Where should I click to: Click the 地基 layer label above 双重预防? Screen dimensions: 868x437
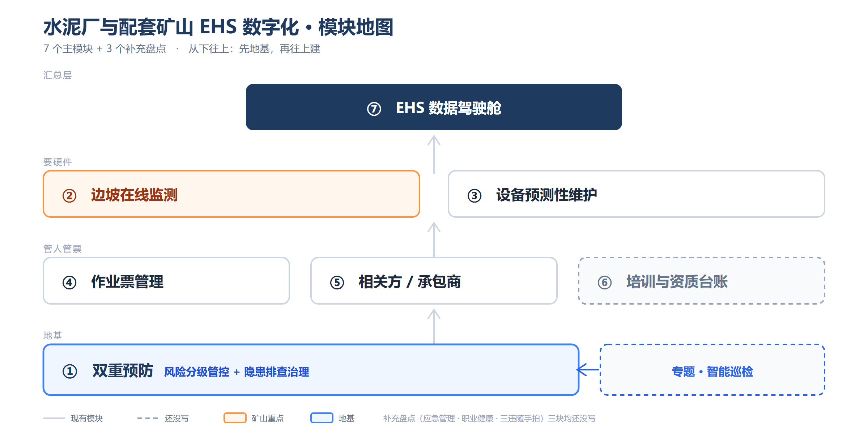(53, 336)
